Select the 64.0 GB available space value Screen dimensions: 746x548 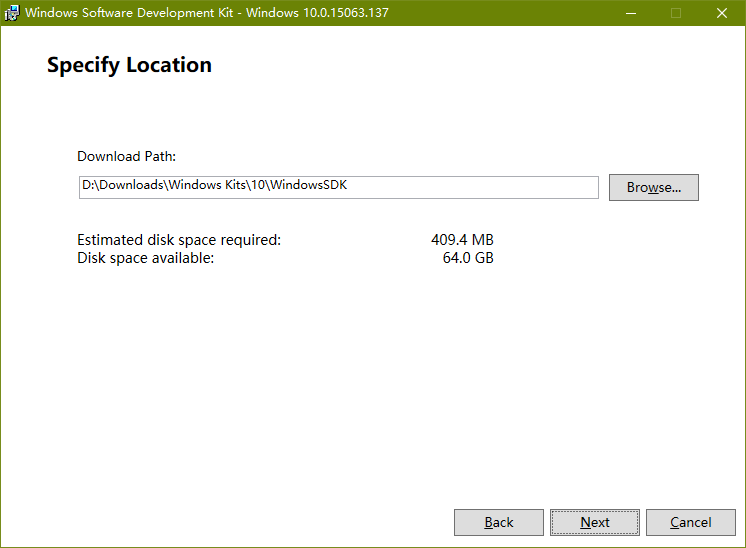click(x=468, y=258)
